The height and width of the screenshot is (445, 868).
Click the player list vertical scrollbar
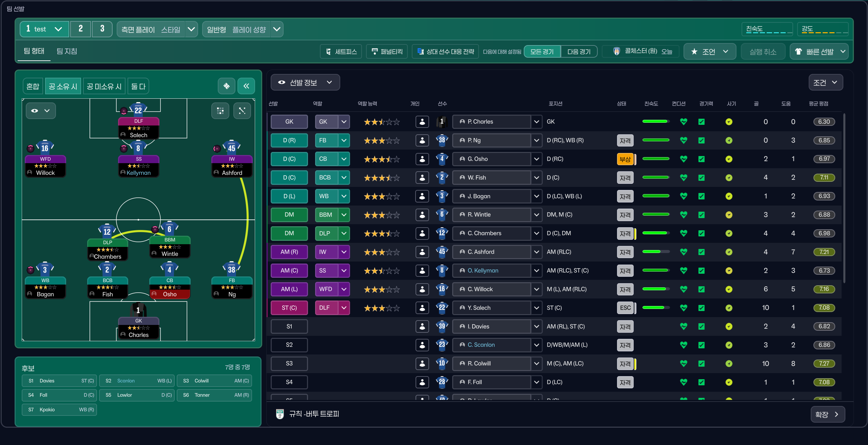[x=844, y=198]
